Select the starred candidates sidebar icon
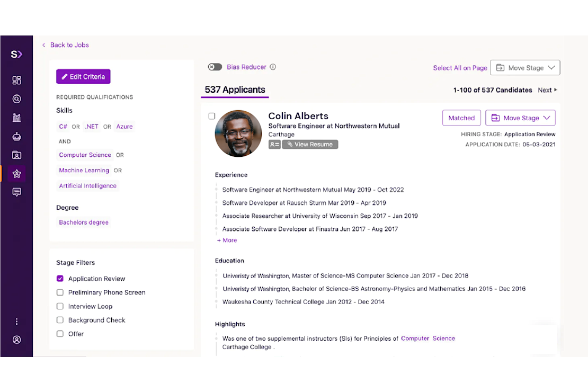Viewport: 588px width, 392px height. coord(16,173)
